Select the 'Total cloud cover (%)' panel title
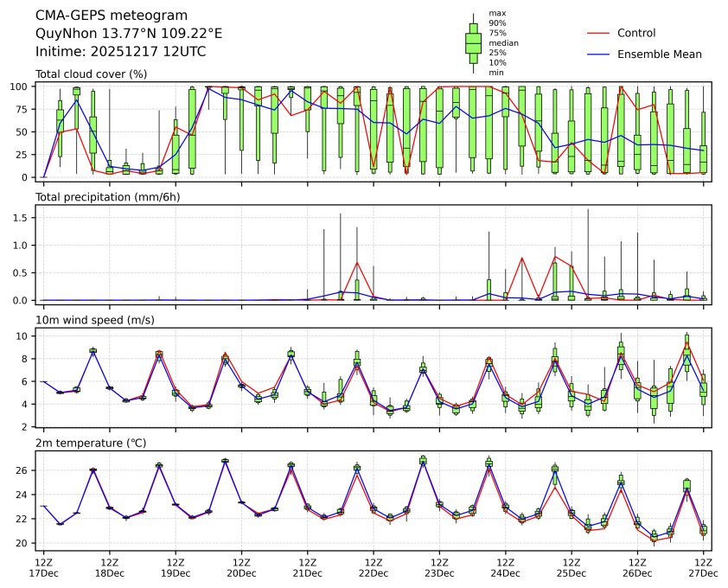This screenshot has width=728, height=588. tap(91, 74)
